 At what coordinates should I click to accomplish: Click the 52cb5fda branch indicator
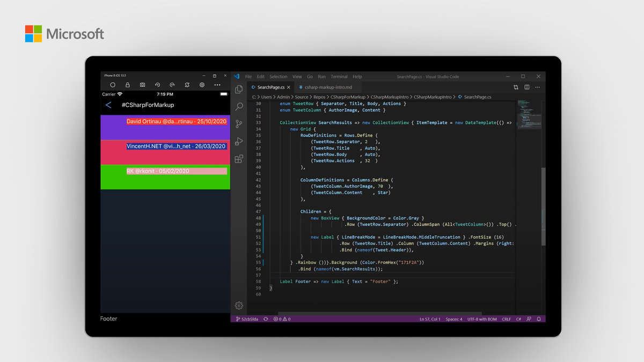(247, 319)
